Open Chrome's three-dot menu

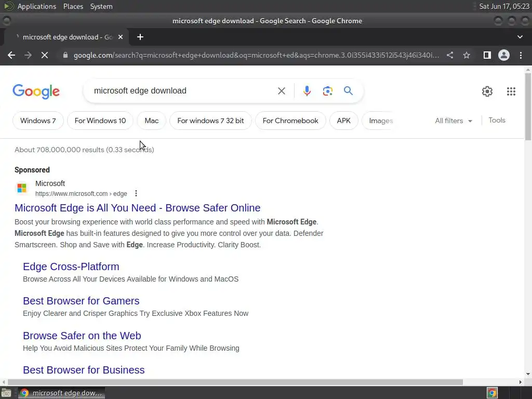click(x=521, y=55)
